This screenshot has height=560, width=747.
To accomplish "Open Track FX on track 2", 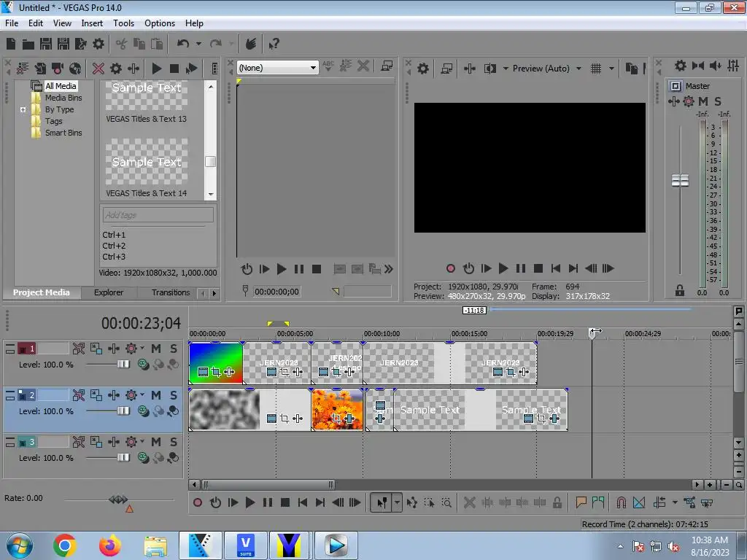I will click(114, 395).
